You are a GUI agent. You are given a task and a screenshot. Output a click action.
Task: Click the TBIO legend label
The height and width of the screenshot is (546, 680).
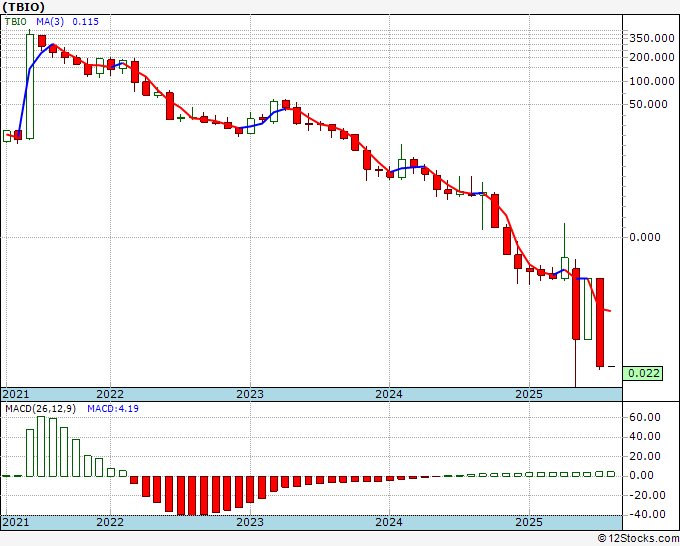(16, 22)
